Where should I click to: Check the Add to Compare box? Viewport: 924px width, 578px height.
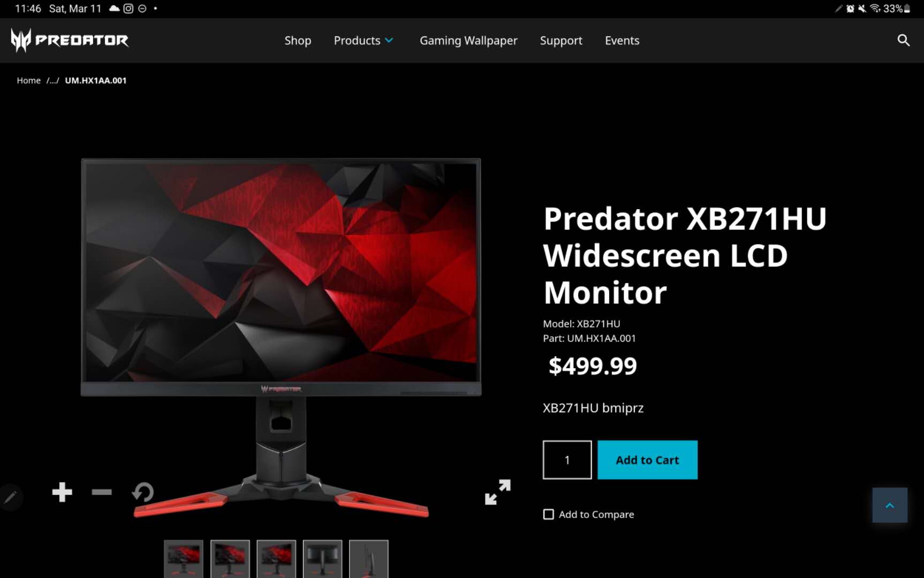pos(549,514)
